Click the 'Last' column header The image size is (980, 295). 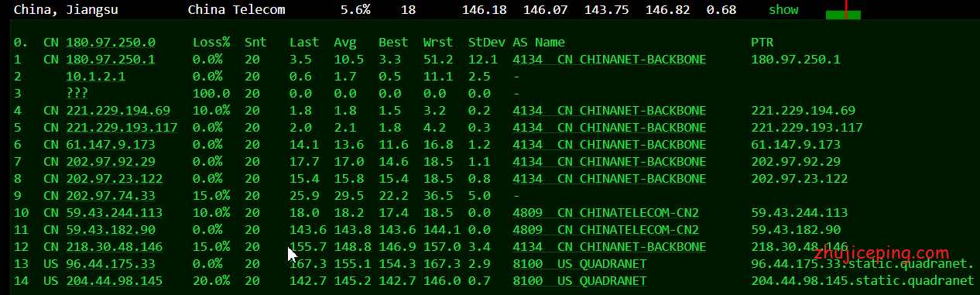[304, 43]
